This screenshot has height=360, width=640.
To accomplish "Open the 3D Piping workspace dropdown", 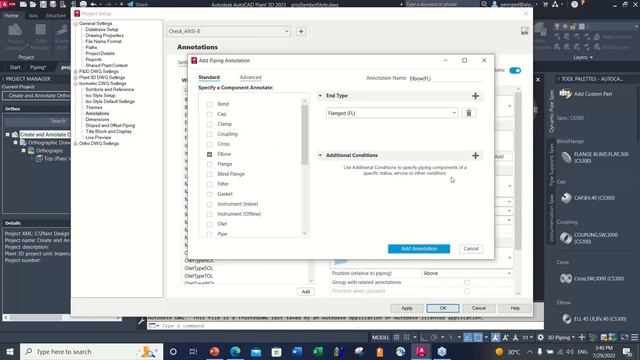I will pos(561,338).
